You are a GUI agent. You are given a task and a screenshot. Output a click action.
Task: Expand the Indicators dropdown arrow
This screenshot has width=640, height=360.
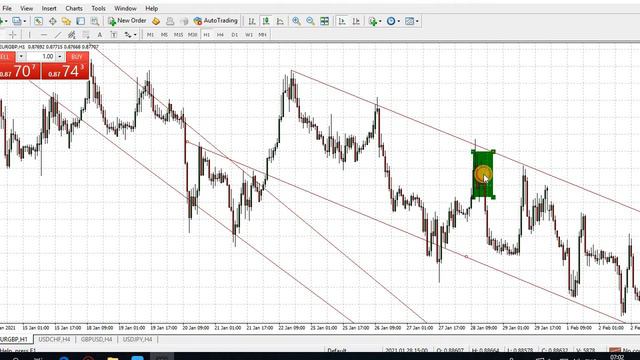point(380,21)
